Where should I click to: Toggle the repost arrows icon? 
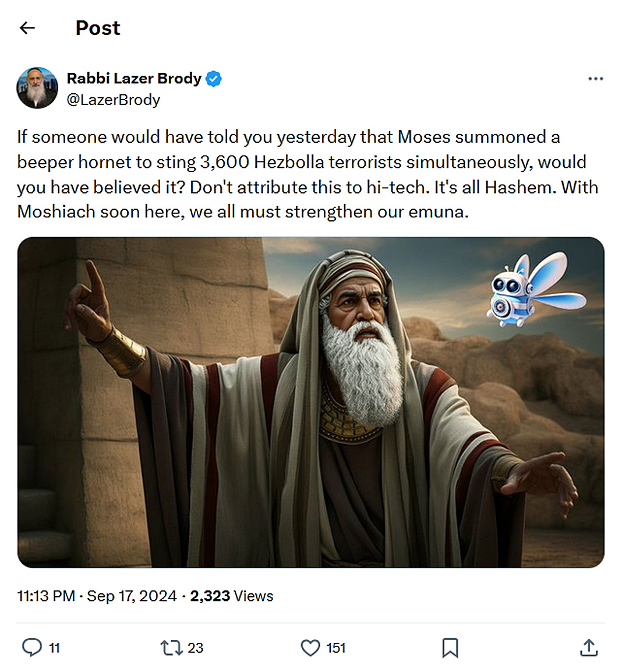171,648
